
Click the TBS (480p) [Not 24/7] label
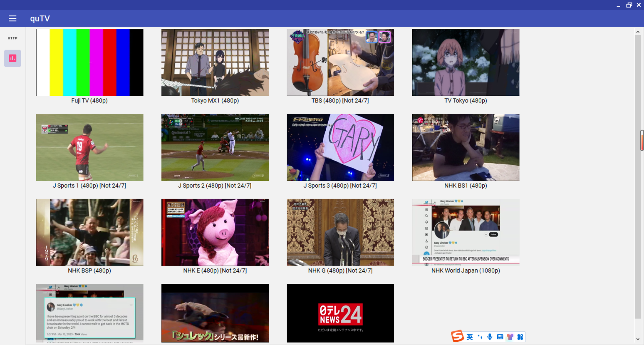[x=340, y=100]
